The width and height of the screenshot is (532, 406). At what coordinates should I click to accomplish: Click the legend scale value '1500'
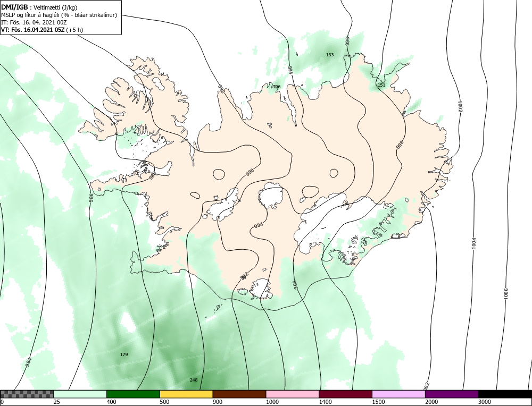pos(378,402)
